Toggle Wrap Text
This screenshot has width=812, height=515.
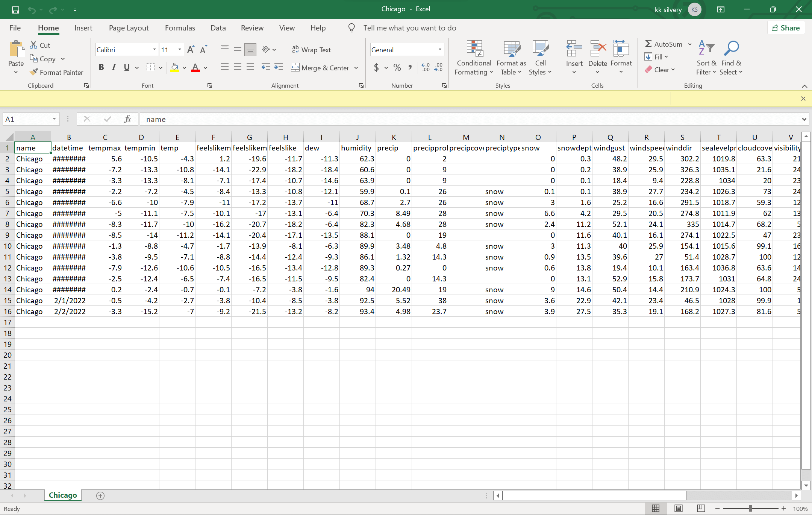click(x=311, y=50)
